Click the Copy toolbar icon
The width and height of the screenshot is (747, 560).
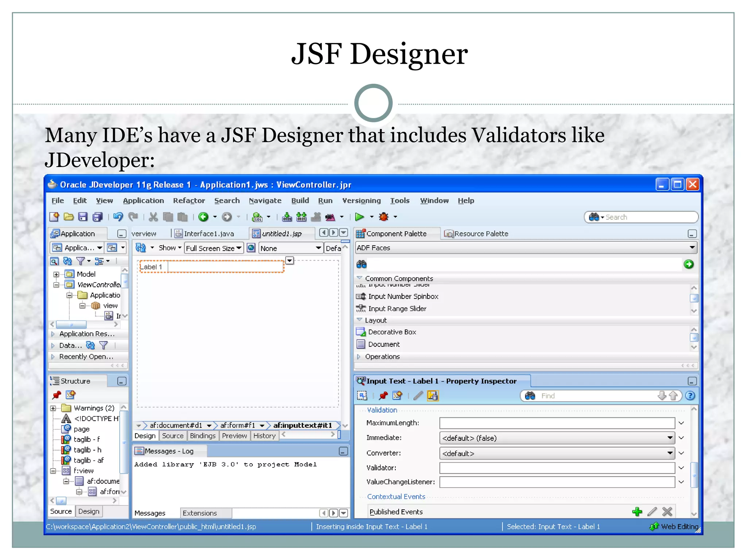pyautogui.click(x=168, y=217)
